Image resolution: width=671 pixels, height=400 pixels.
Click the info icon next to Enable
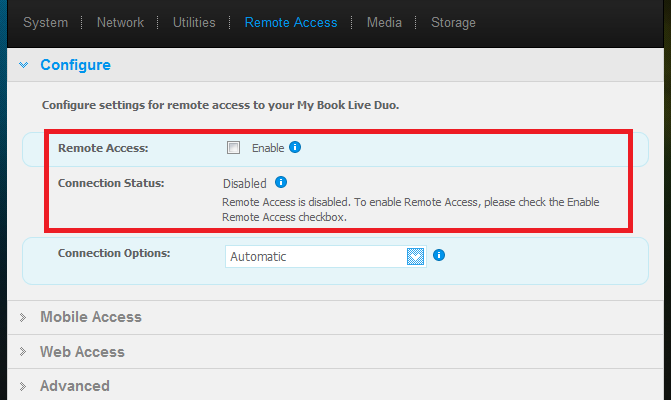click(x=295, y=148)
